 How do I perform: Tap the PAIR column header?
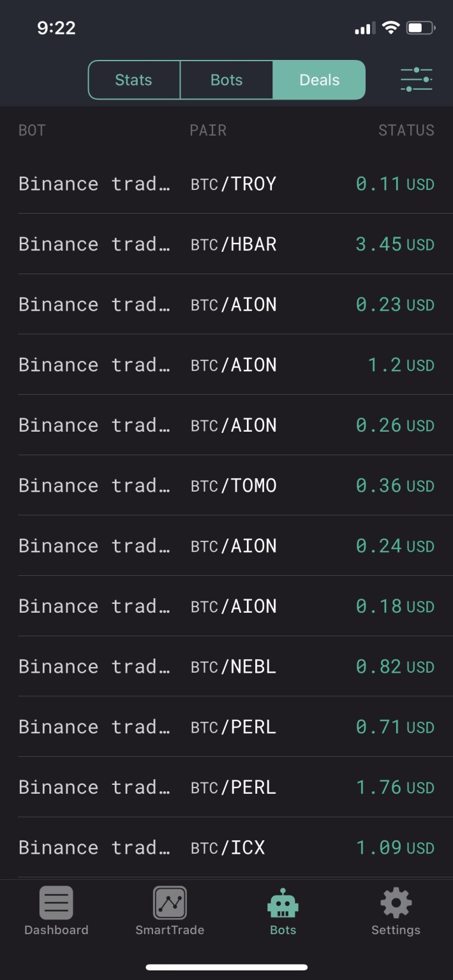coord(208,130)
